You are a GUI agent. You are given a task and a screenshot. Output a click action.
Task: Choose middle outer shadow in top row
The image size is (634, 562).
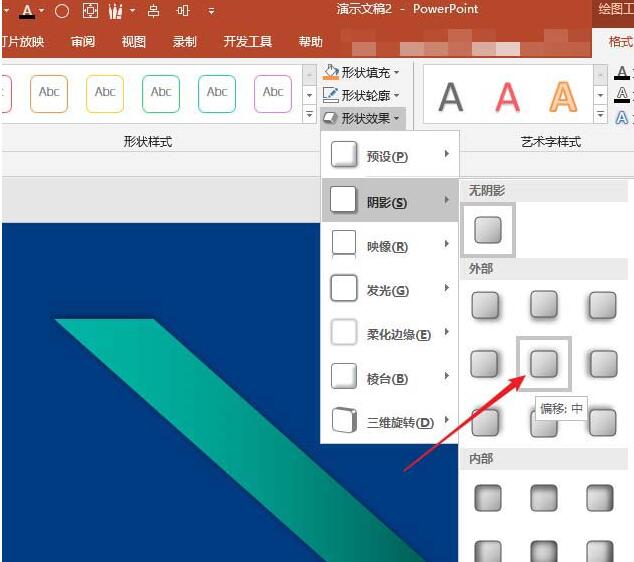[544, 305]
